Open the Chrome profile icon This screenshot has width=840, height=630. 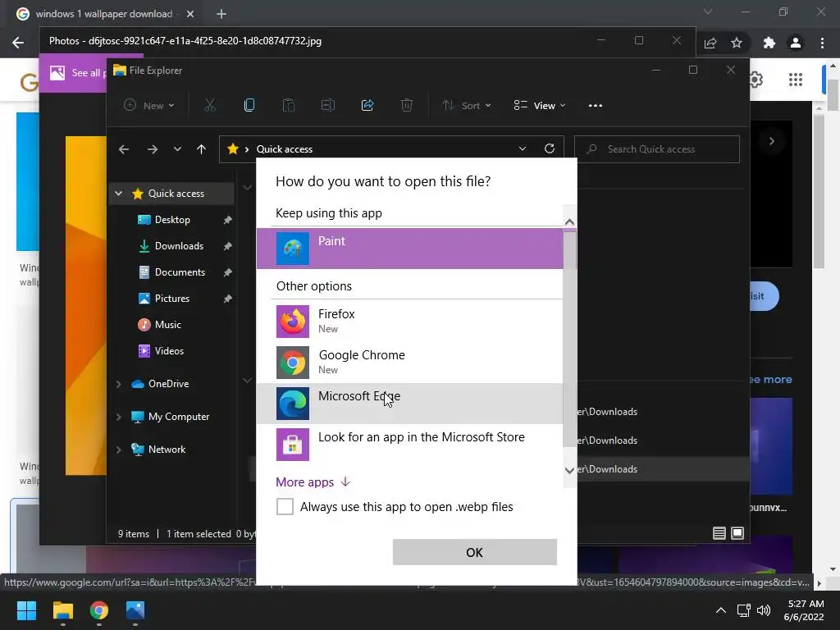(x=796, y=43)
